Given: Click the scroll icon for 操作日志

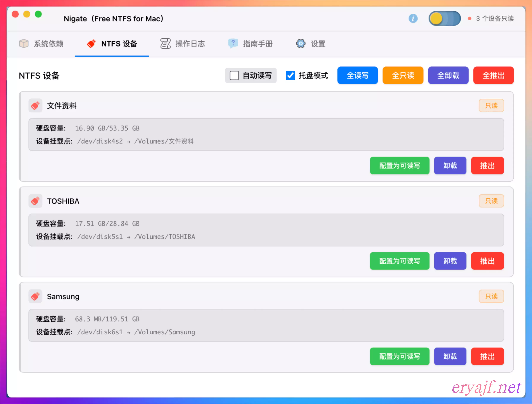Looking at the screenshot, I should (x=165, y=44).
